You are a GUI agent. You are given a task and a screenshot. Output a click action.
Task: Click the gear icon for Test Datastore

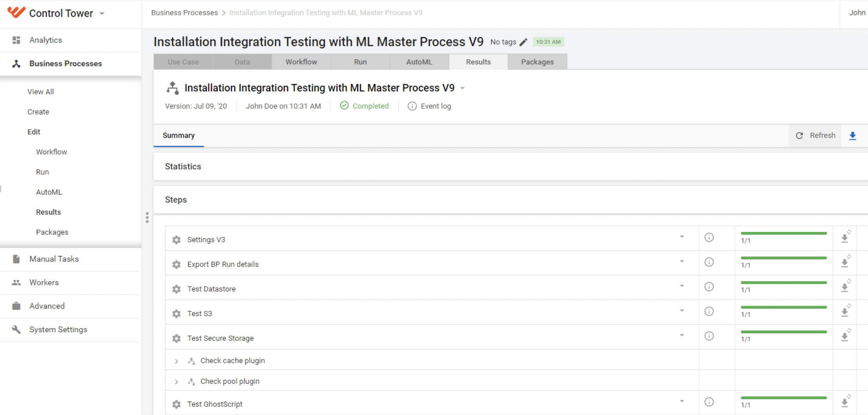(x=176, y=289)
